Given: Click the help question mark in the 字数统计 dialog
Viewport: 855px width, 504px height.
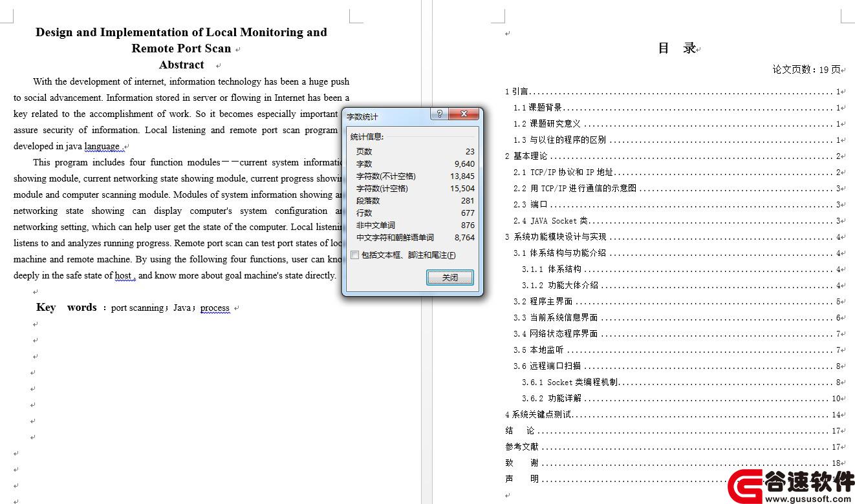Looking at the screenshot, I should coord(440,114).
